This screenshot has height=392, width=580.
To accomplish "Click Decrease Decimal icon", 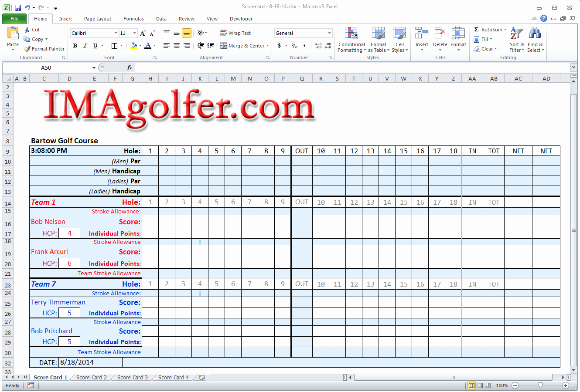I will pos(328,46).
